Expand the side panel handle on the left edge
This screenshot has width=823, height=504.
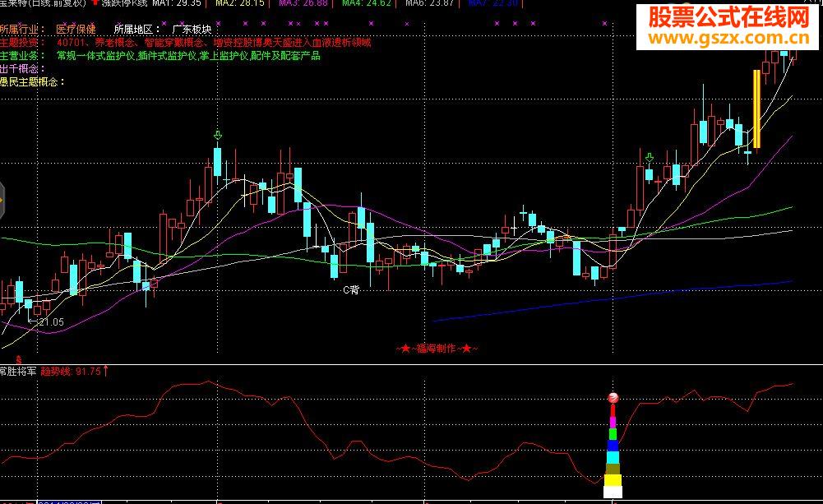2,200
